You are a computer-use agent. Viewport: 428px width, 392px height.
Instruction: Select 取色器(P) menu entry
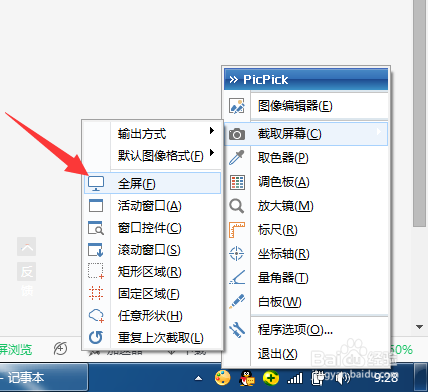coord(306,158)
